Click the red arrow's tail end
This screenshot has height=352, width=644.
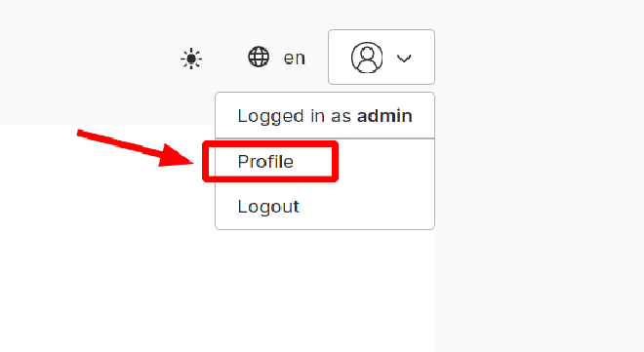point(80,133)
